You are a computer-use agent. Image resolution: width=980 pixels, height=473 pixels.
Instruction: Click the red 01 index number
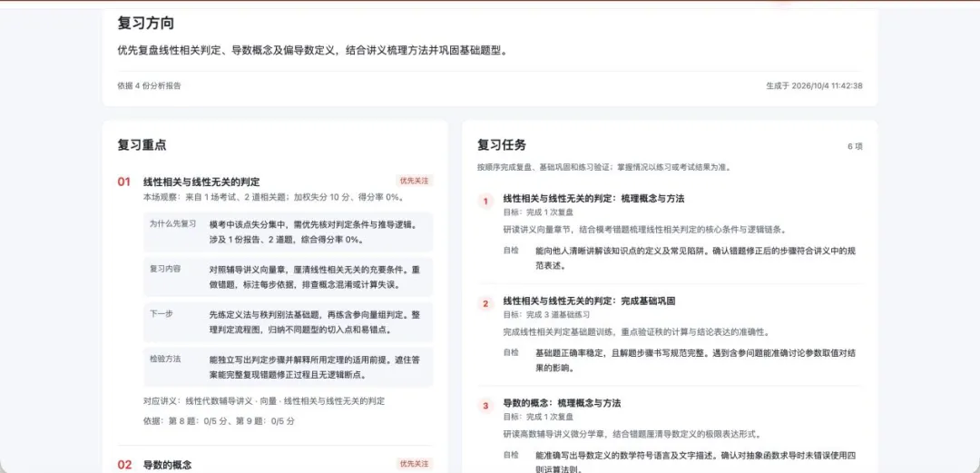pos(123,182)
